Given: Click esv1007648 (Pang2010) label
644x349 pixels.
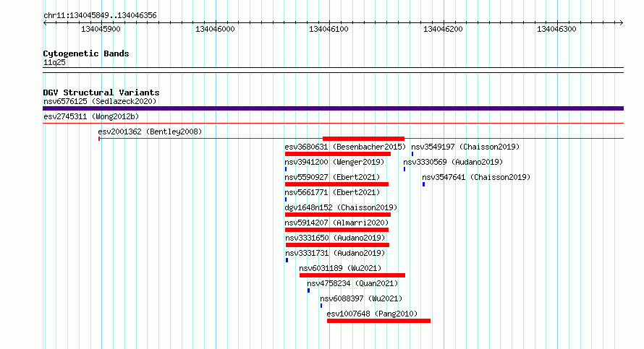Looking at the screenshot, I should [x=372, y=314].
